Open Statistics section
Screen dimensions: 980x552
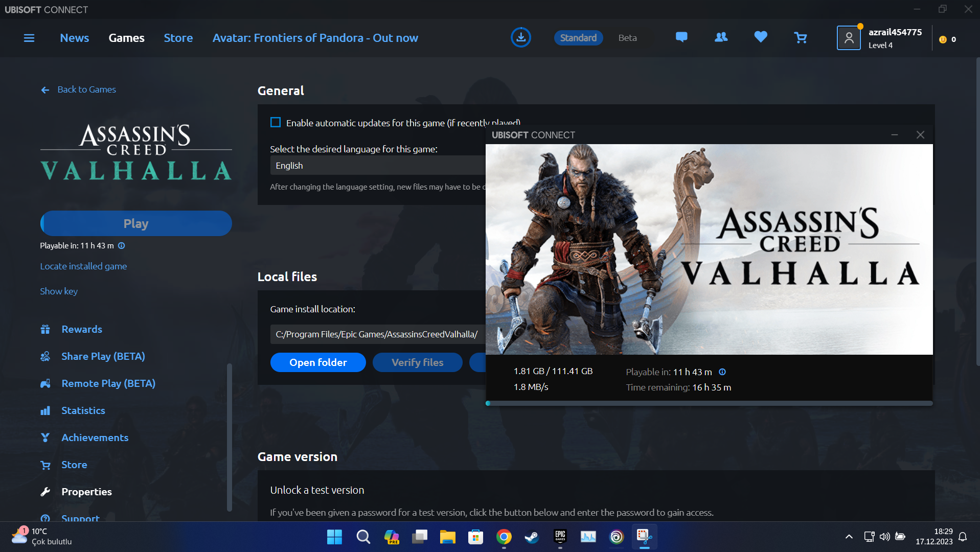tap(83, 410)
